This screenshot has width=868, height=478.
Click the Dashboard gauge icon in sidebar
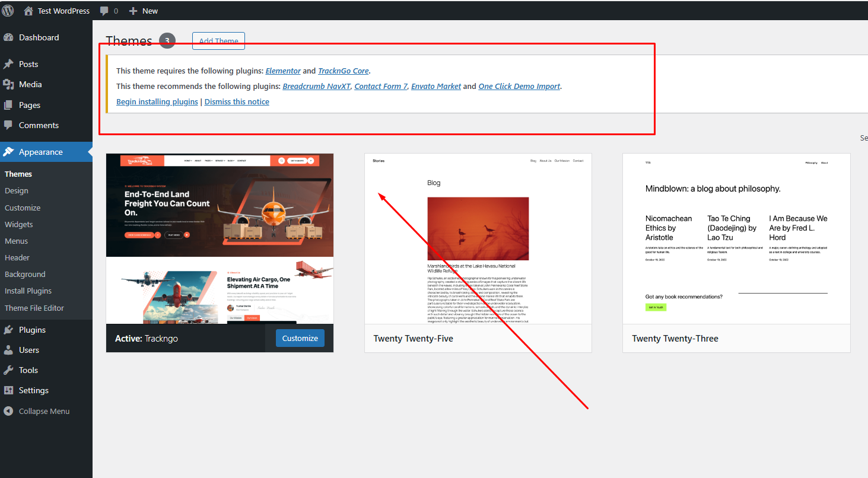click(x=8, y=37)
